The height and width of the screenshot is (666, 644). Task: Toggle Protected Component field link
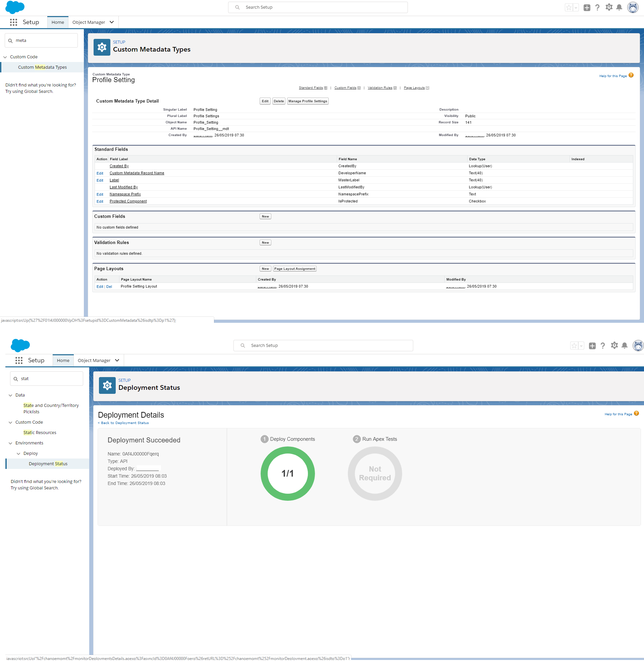click(128, 201)
